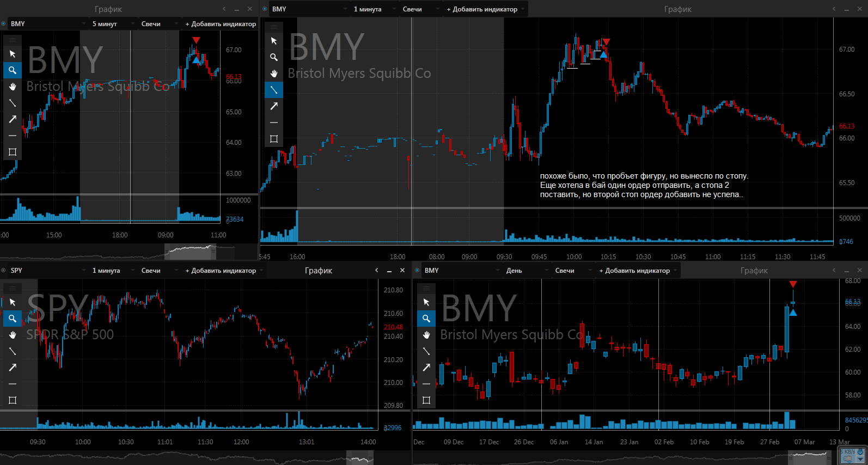Screen dimensions: 868x465
Task: Open '1 минута' timeframe dropdown in SPY chart
Action: point(113,271)
